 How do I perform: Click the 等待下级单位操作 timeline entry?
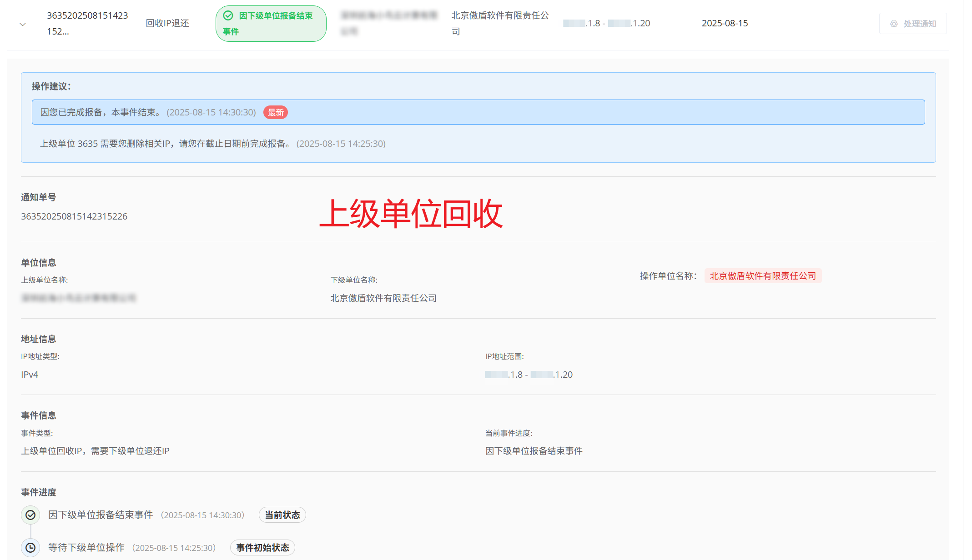tap(86, 548)
